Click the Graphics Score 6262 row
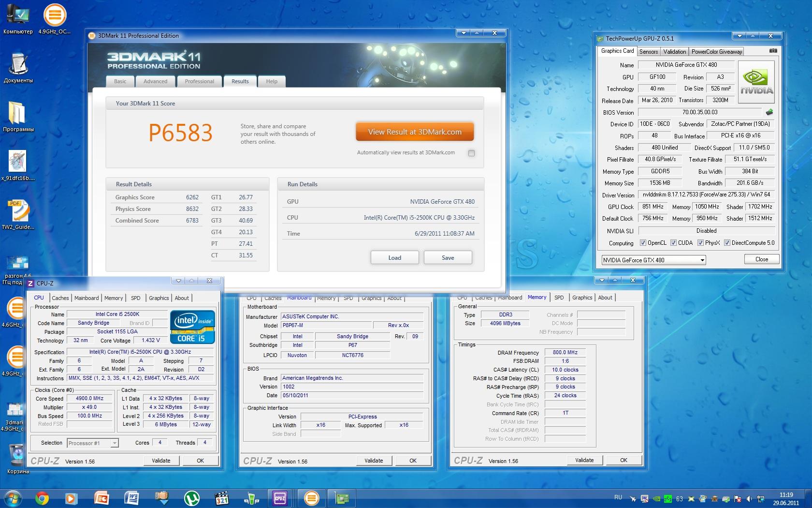 [x=157, y=197]
